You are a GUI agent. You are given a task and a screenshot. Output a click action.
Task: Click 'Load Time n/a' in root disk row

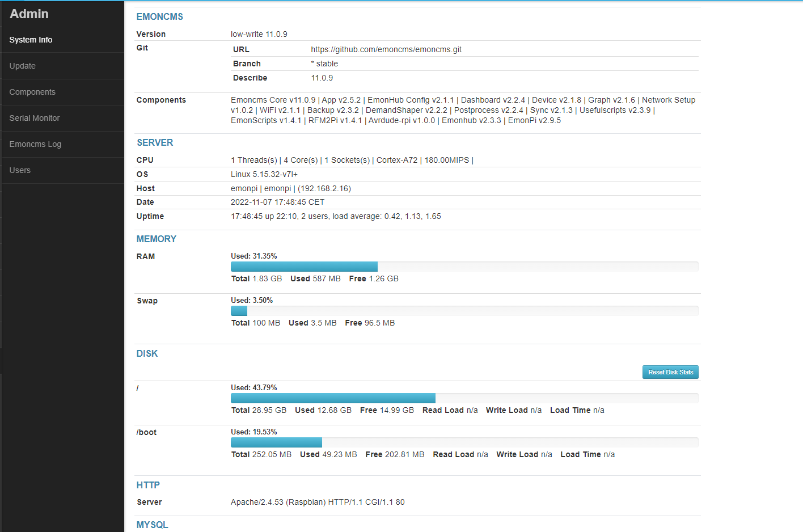coord(577,410)
